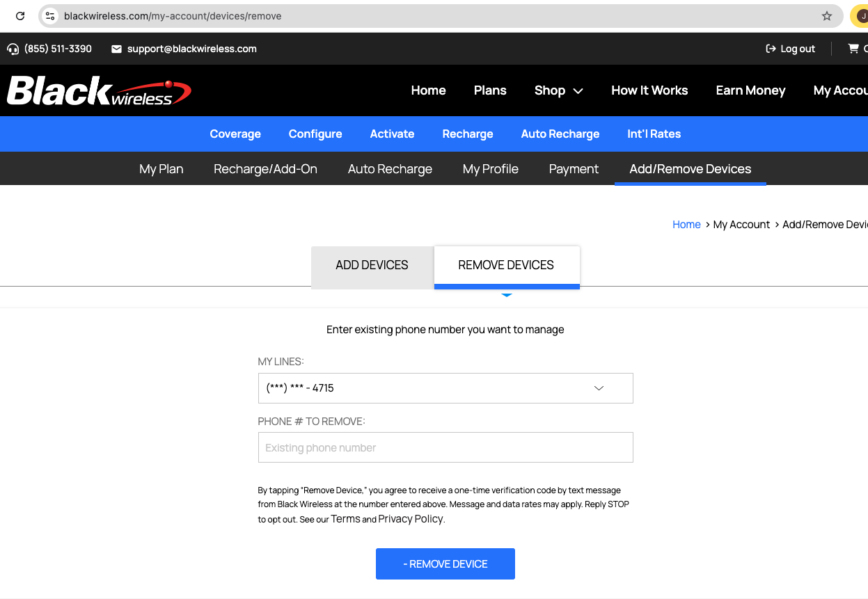Open the shopping cart icon

[x=853, y=49]
